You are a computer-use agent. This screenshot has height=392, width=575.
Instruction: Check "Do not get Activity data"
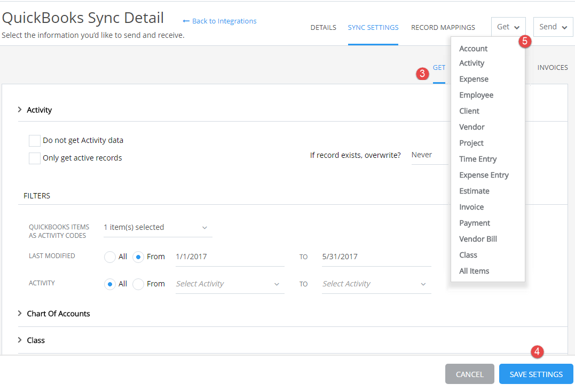pos(34,140)
